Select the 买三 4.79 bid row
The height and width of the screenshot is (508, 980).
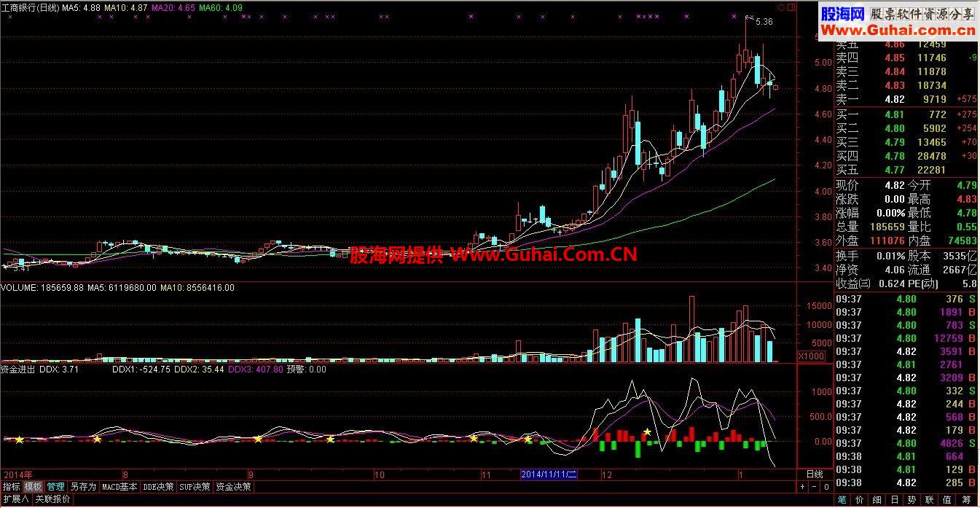pyautogui.click(x=906, y=142)
